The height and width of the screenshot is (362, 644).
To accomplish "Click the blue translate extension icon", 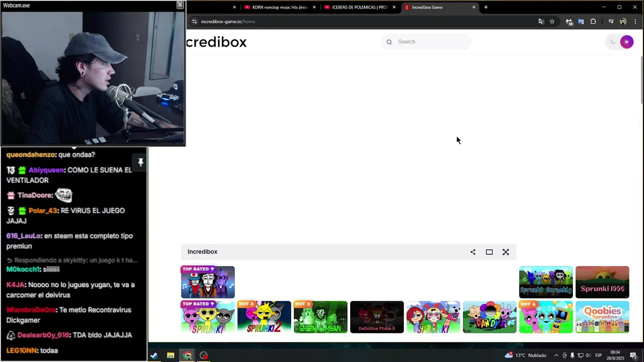I will [x=581, y=22].
